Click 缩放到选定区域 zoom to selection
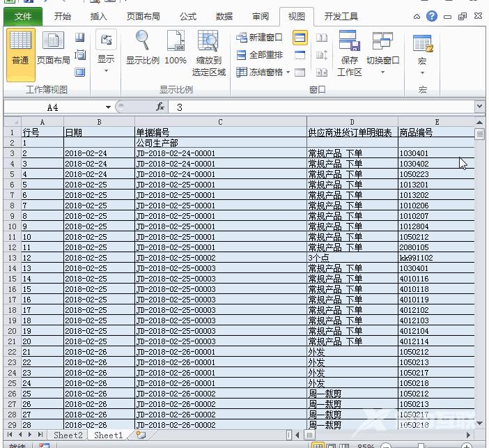 click(x=208, y=52)
